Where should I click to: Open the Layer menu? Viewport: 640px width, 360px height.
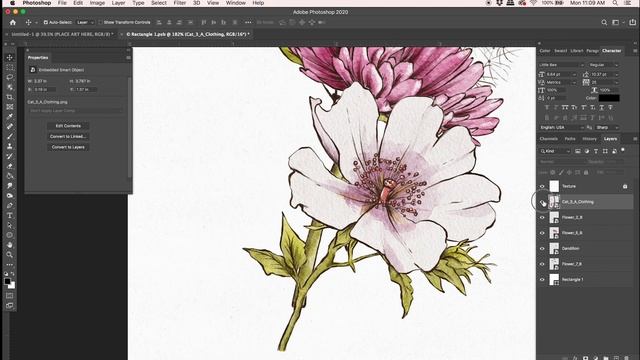click(118, 3)
